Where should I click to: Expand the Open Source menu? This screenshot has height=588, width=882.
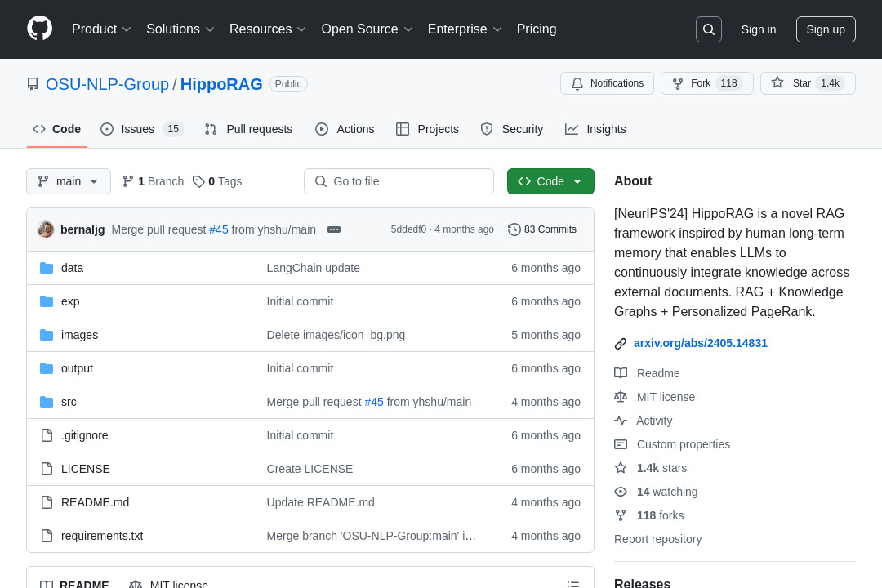point(367,29)
